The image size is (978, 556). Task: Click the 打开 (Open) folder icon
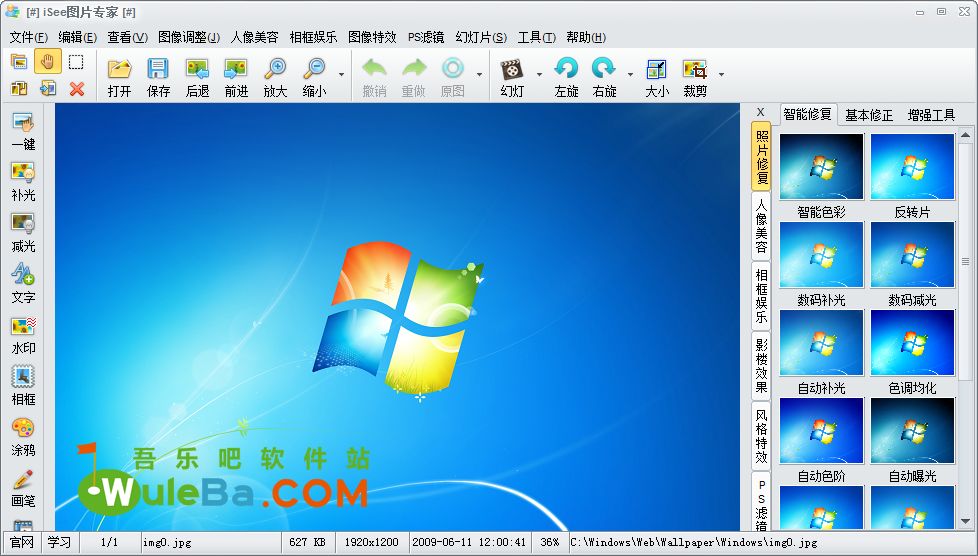coord(119,69)
